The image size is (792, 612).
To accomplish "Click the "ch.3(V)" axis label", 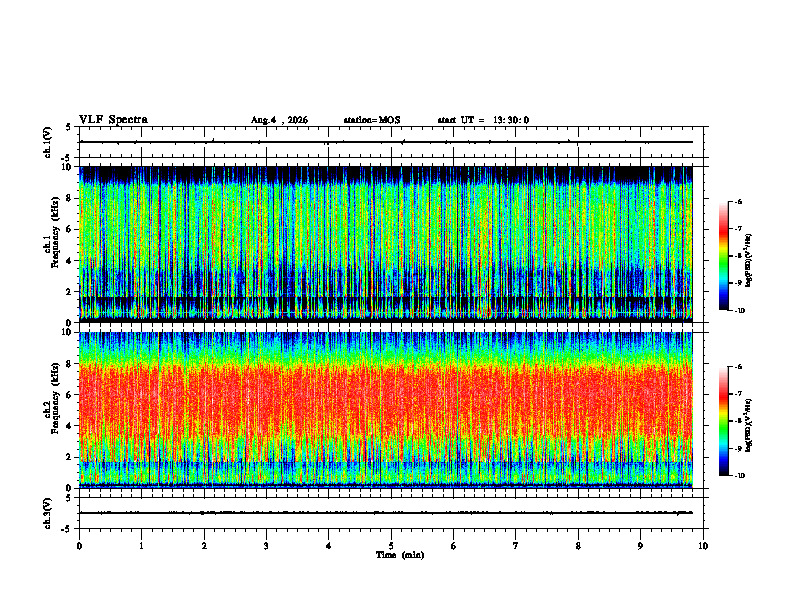I will click(x=48, y=514).
